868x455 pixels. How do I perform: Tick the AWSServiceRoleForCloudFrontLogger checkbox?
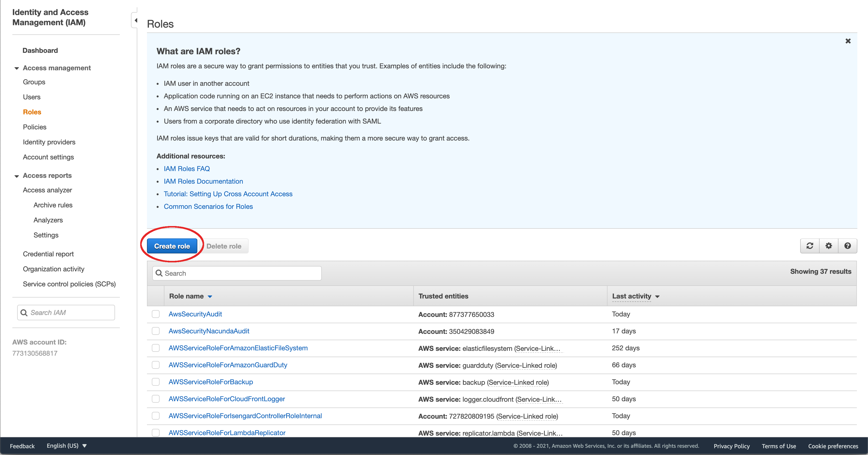(156, 399)
